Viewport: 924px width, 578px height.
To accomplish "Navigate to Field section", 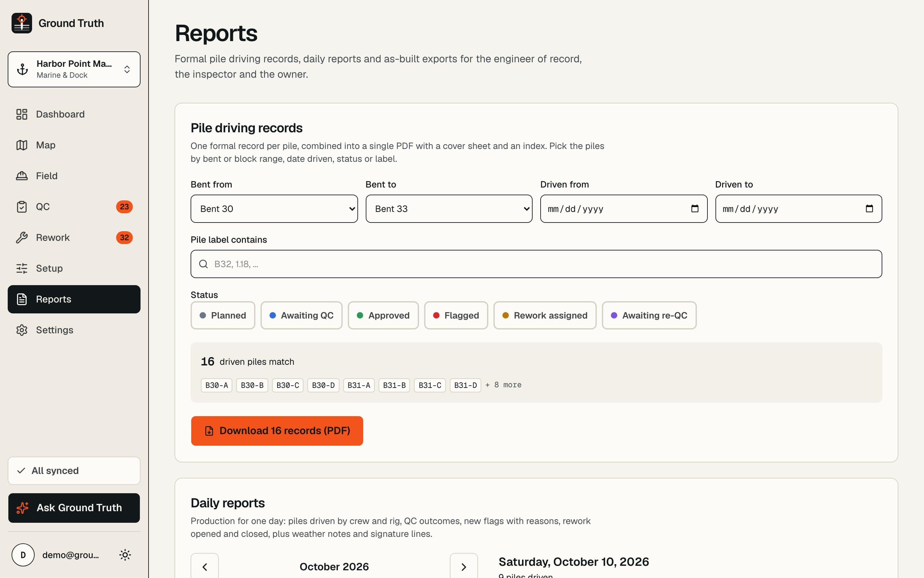I will coord(74,176).
